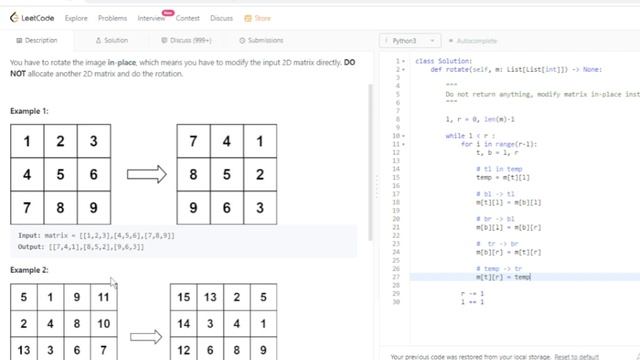The height and width of the screenshot is (360, 640).
Task: Click code line 't, b = l, r'
Action: 497,153
